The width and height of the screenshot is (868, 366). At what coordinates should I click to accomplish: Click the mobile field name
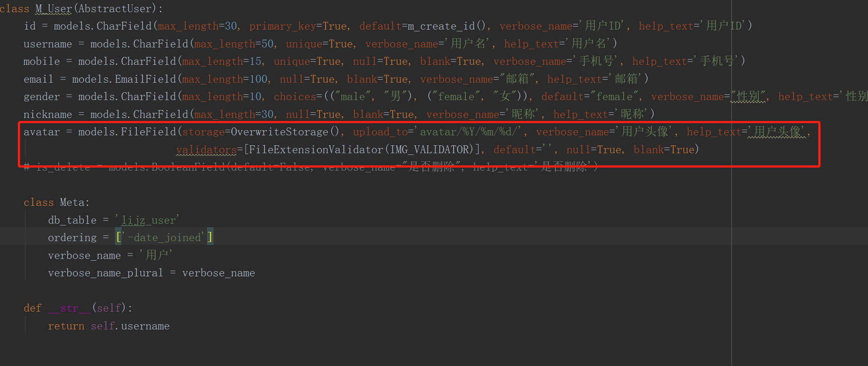(x=41, y=61)
